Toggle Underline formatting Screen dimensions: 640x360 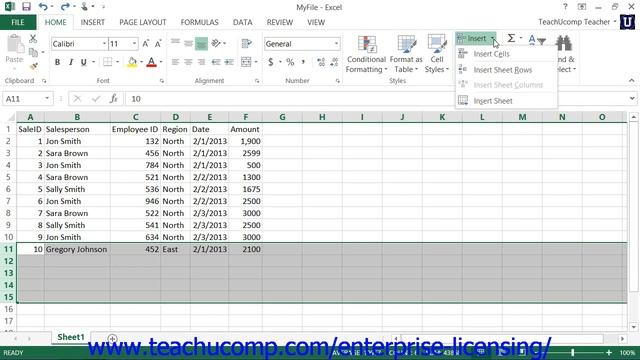coord(84,62)
